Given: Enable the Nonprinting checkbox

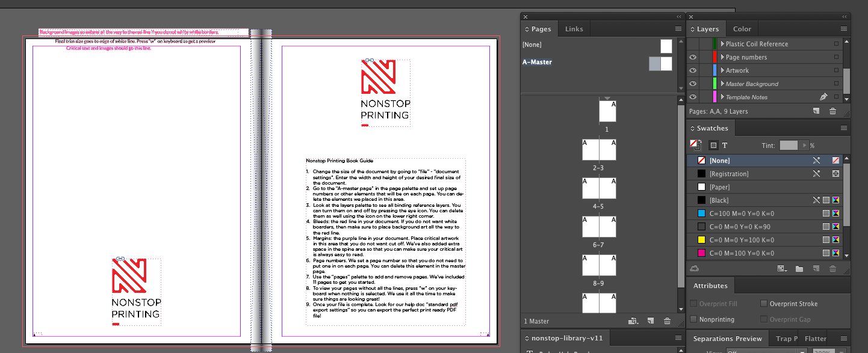Looking at the screenshot, I should (x=694, y=319).
